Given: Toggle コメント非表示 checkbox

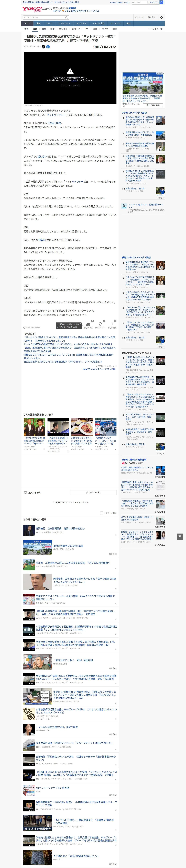Looking at the screenshot, I should 102,513.
